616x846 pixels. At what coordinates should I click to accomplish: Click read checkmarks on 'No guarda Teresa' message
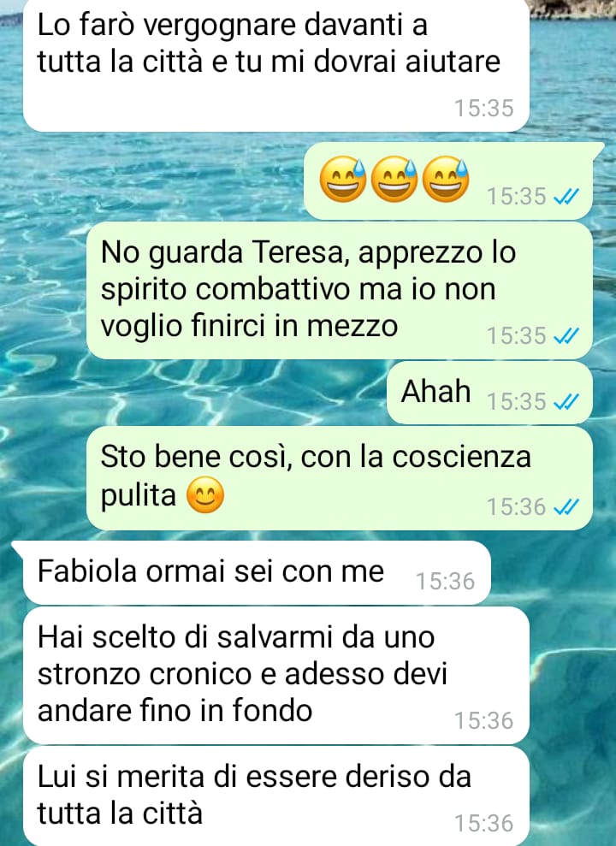pyautogui.click(x=566, y=336)
